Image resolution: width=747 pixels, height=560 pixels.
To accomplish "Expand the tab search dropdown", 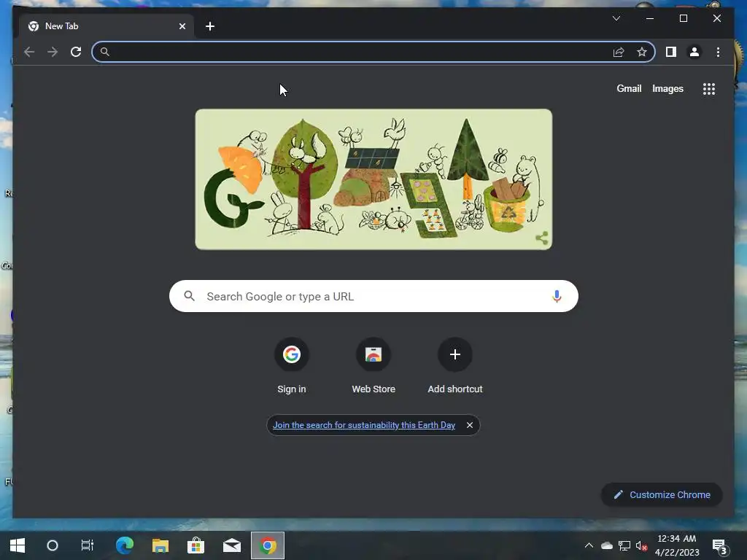I will 616,18.
